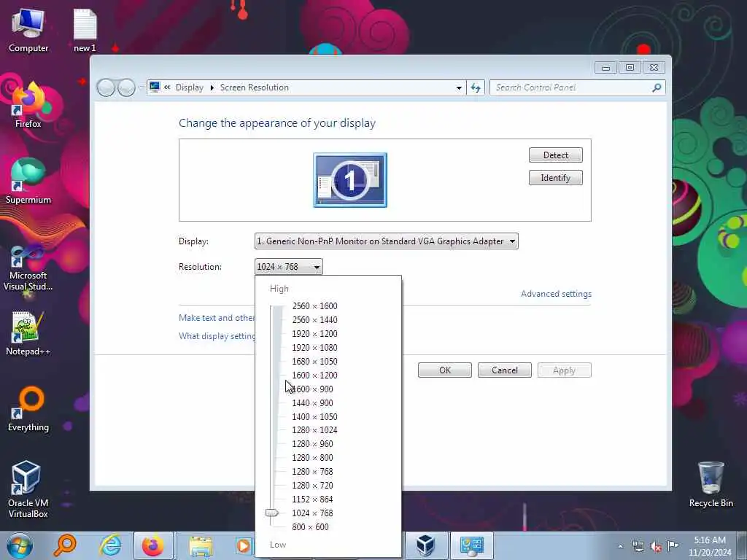The height and width of the screenshot is (560, 747).
Task: Expand the arrow after Display breadcrumb
Action: (212, 87)
